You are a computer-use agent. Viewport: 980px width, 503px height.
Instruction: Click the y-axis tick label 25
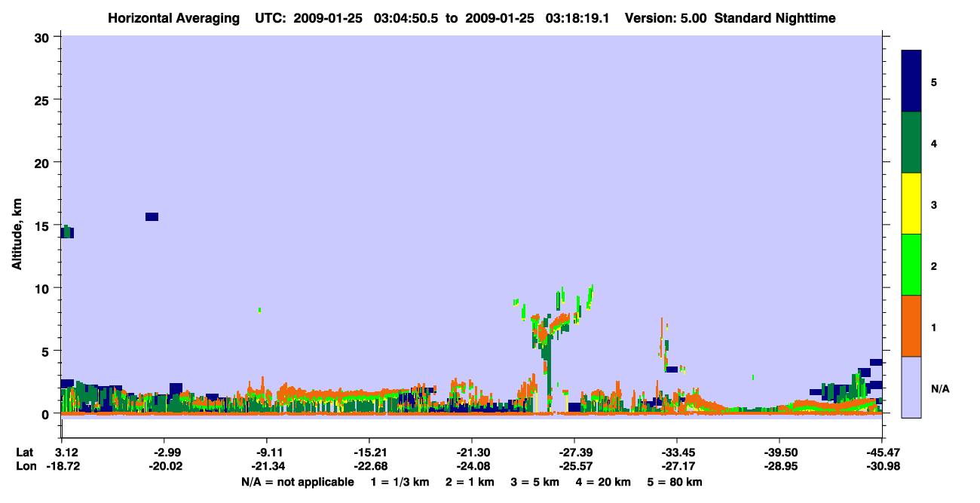pyautogui.click(x=44, y=100)
